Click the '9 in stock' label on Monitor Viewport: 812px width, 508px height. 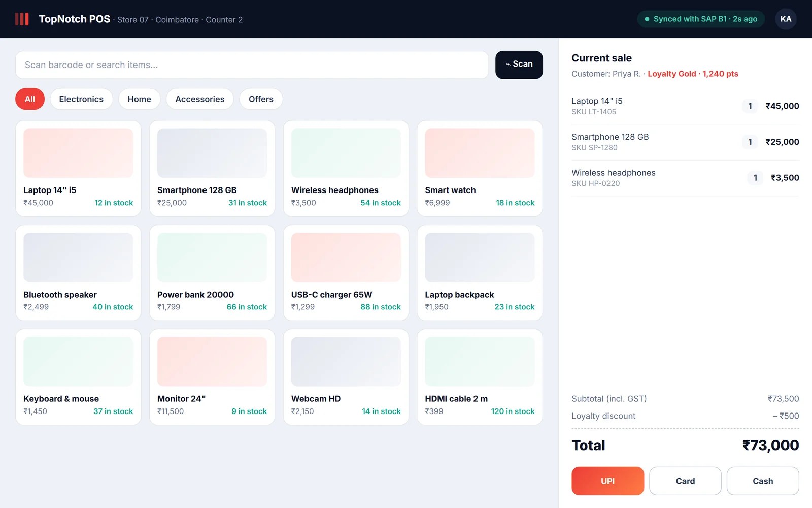point(249,411)
